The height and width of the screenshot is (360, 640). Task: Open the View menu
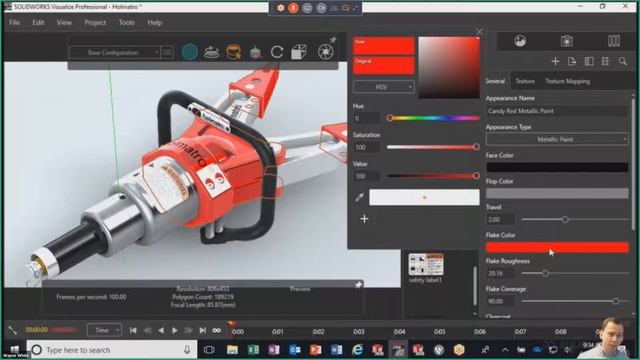(64, 22)
